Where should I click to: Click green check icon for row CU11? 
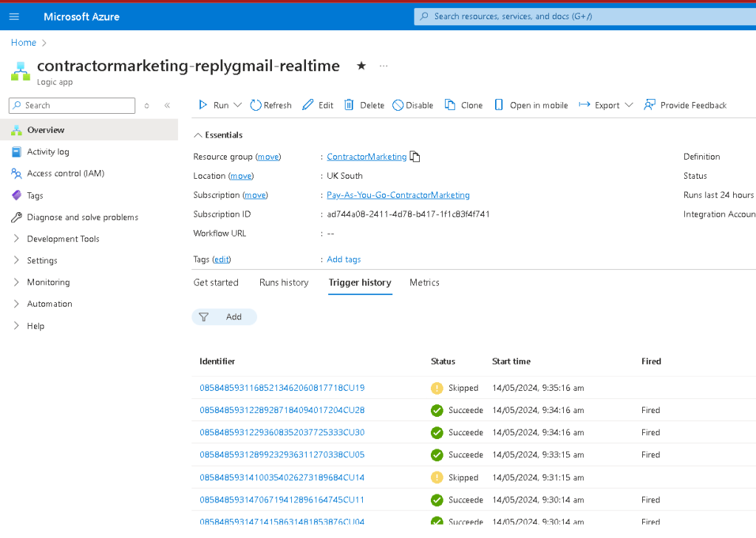[437, 500]
